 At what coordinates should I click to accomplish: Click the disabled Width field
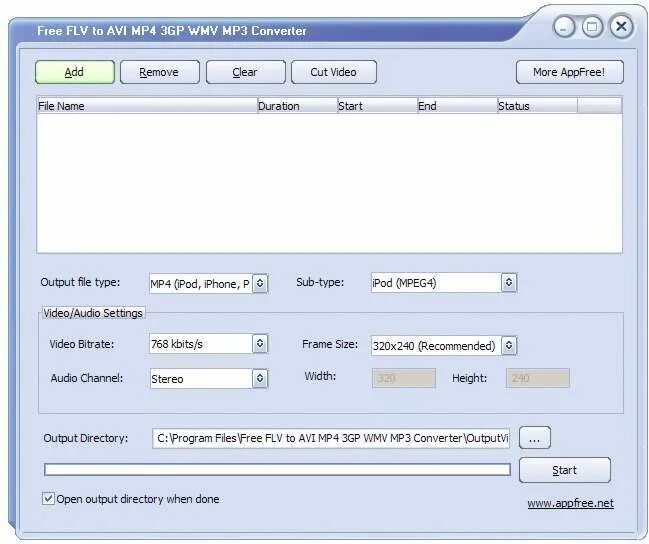point(404,378)
